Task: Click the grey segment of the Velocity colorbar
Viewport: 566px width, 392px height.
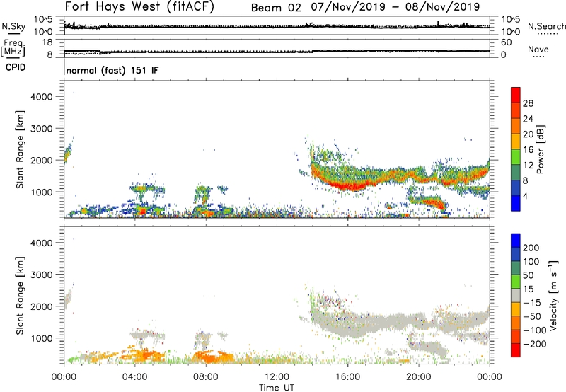Action: coord(516,295)
